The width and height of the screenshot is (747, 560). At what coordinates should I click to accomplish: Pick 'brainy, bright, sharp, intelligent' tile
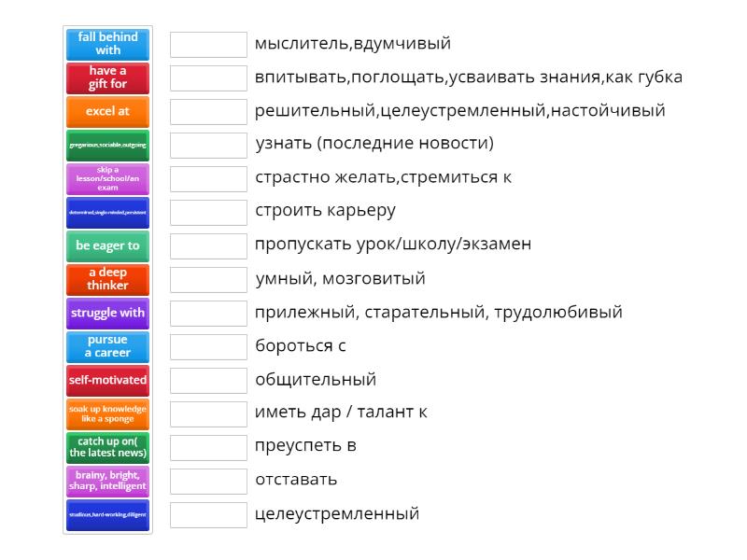coord(107,482)
